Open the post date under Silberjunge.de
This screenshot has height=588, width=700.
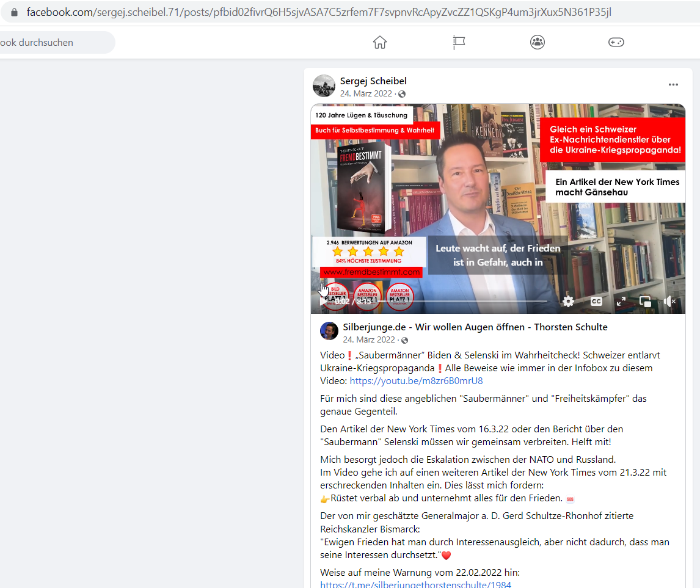[369, 340]
